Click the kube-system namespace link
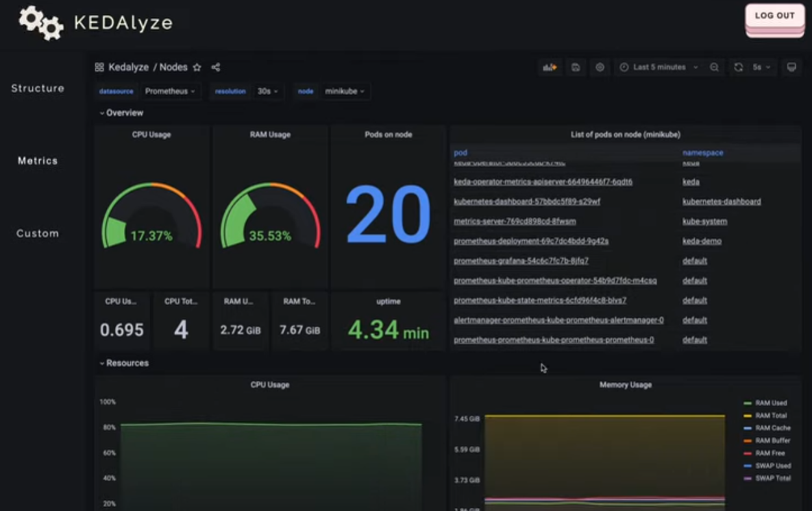 [704, 222]
